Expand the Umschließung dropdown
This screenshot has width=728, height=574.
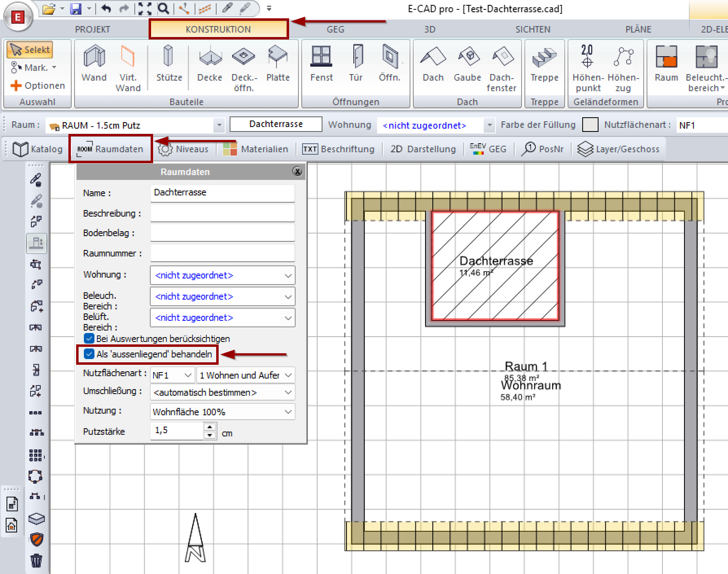click(x=222, y=392)
